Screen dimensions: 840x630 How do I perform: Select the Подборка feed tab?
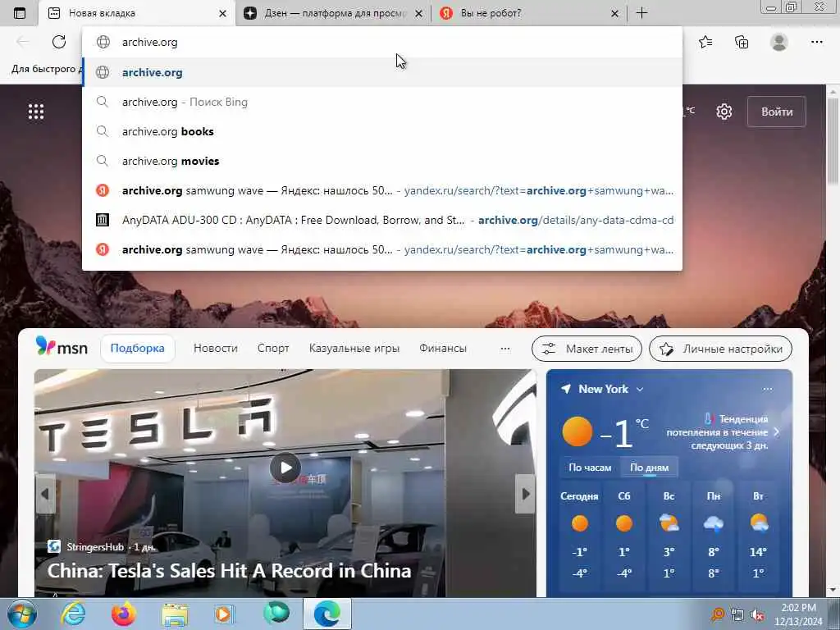pyautogui.click(x=138, y=348)
